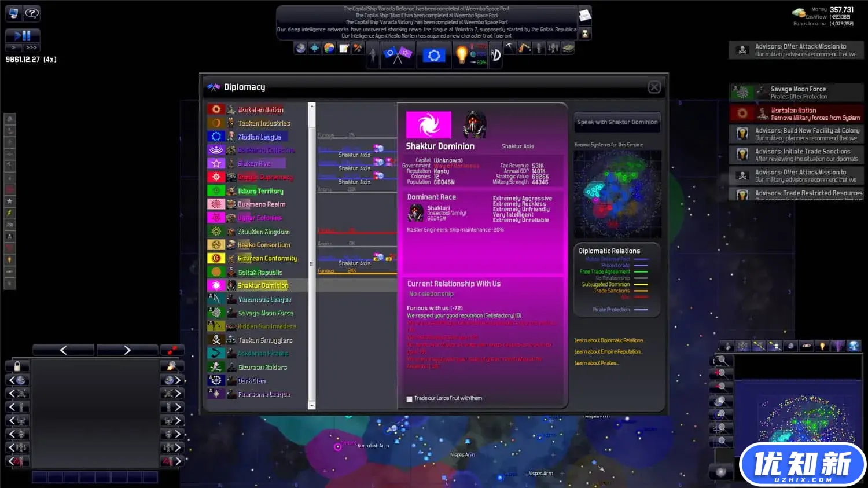Screen dimensions: 868x488
Task: Open the Learn about Empire Reputation link
Action: coord(608,351)
